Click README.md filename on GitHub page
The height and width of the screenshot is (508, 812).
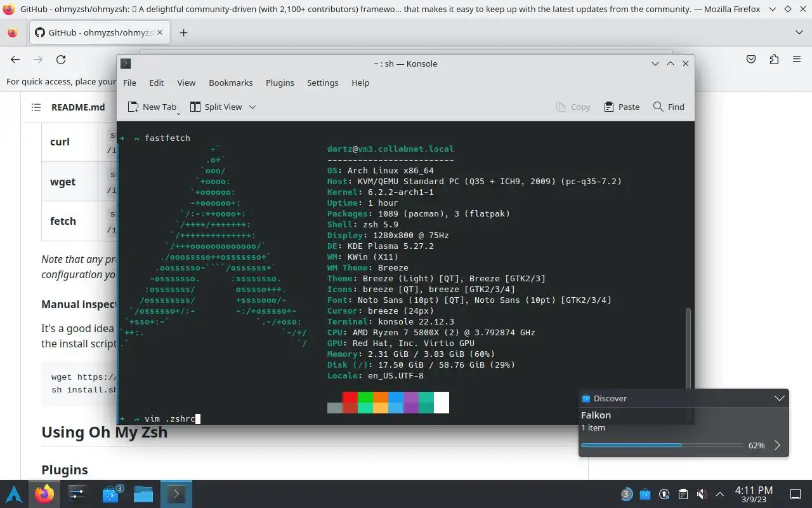click(x=78, y=107)
